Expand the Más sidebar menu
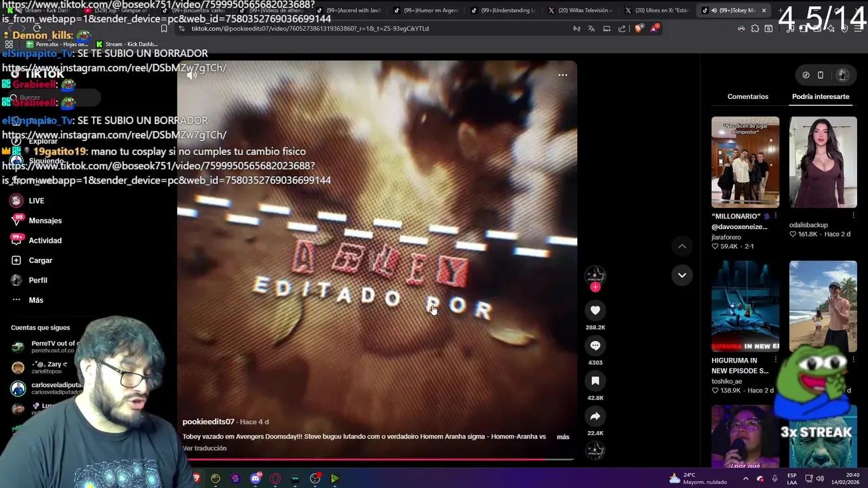Viewport: 868px width, 488px height. (27, 300)
